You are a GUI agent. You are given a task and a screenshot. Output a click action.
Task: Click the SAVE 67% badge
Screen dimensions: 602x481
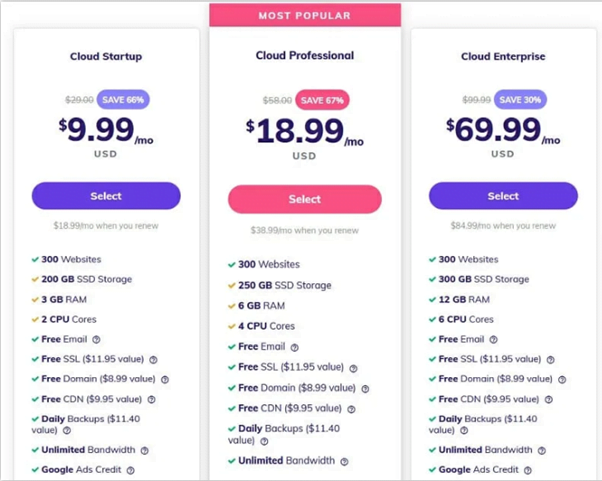322,100
